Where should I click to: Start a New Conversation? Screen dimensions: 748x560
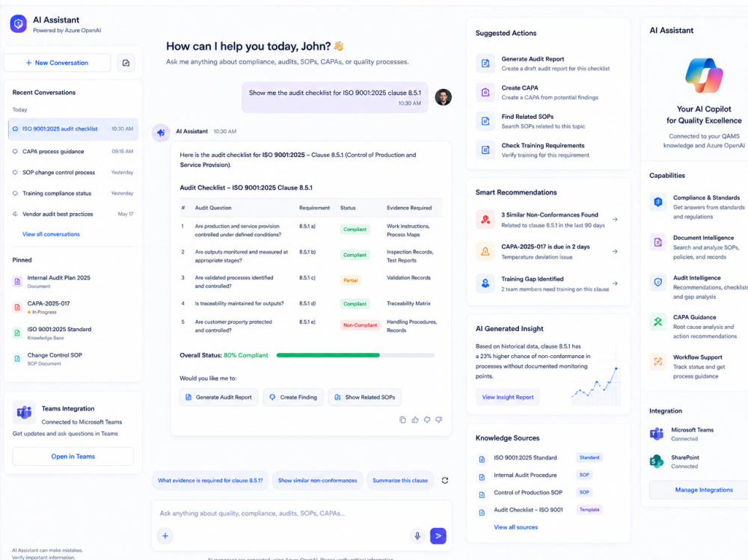pyautogui.click(x=58, y=63)
